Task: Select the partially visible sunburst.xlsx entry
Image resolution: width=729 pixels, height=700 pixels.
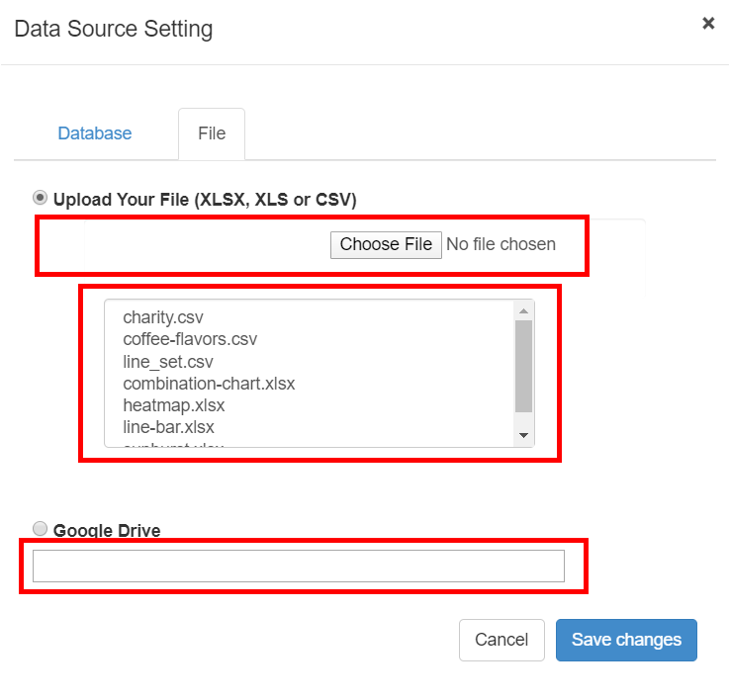Action: click(x=173, y=445)
